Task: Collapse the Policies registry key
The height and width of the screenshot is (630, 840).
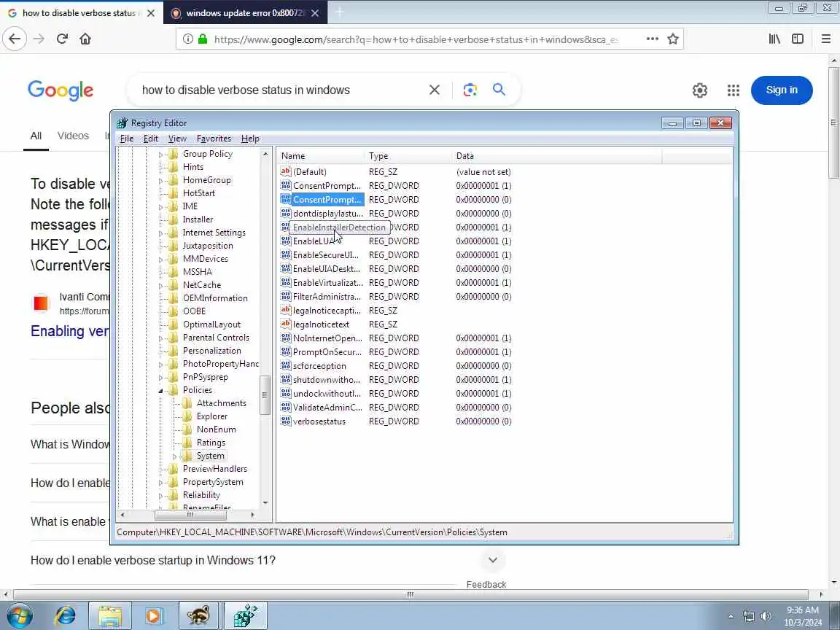Action: coord(160,391)
